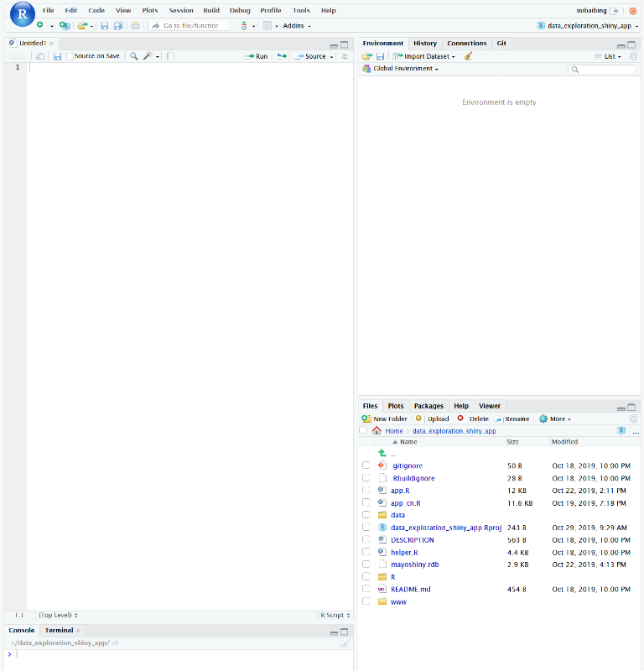Click the New File icon in the main toolbar
The width and height of the screenshot is (644, 671).
(40, 25)
